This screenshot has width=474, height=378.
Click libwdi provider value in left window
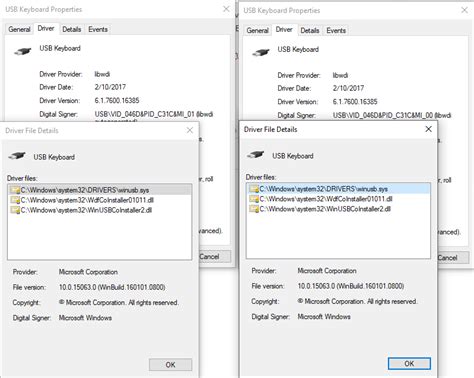pos(102,74)
